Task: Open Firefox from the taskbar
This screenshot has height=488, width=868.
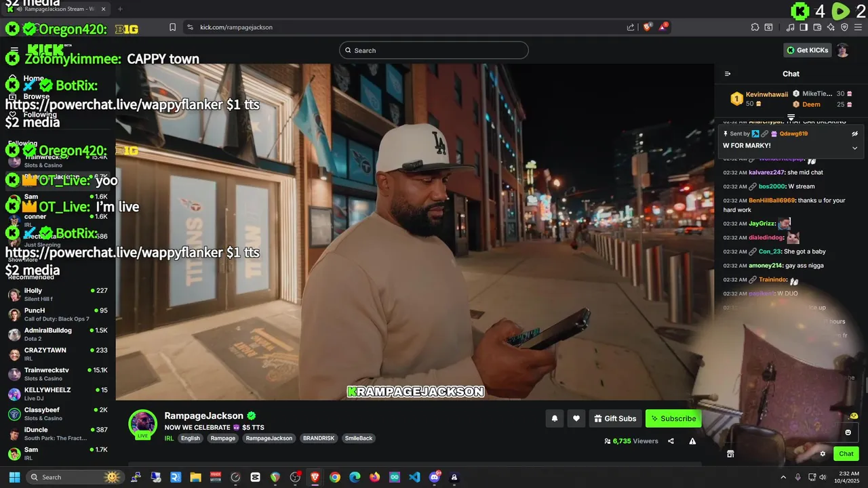Action: (x=374, y=477)
